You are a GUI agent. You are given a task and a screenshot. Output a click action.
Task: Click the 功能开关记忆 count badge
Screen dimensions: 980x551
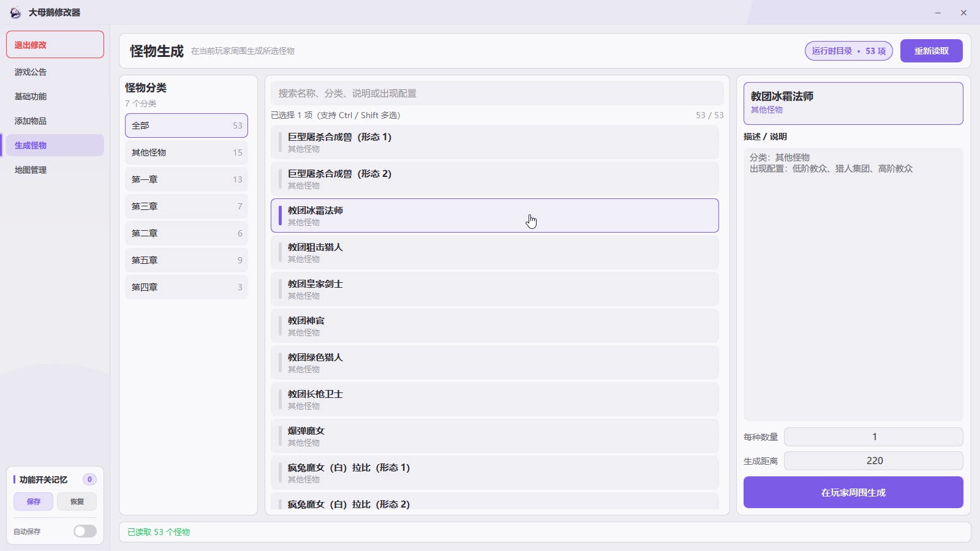point(89,479)
